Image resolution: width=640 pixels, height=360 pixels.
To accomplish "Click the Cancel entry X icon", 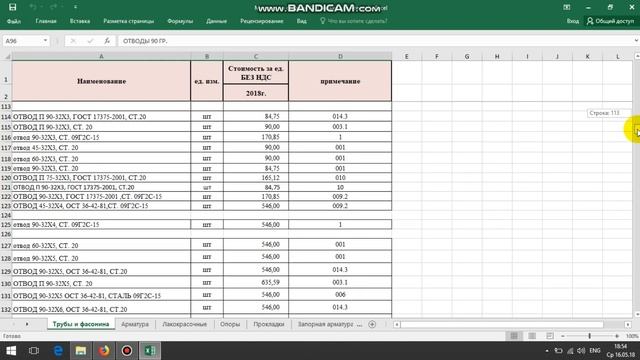I will coord(73,41).
